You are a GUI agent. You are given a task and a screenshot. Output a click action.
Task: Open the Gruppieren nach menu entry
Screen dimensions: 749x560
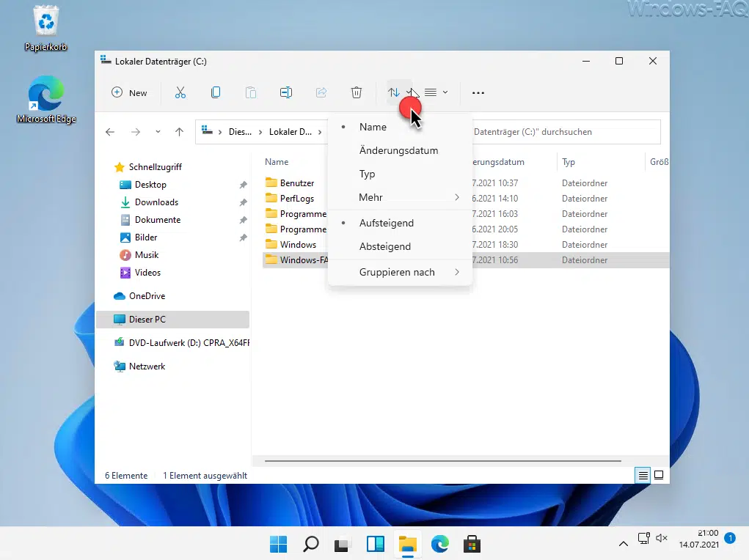[396, 272]
